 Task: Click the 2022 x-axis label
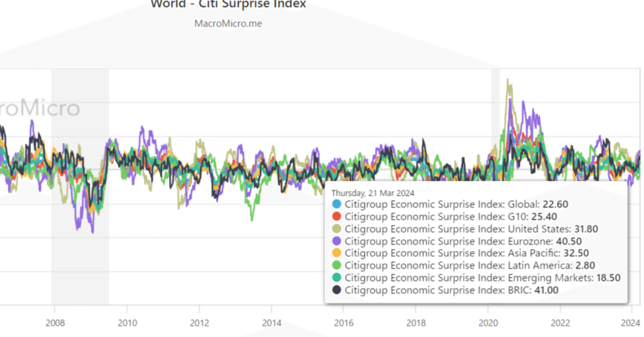click(x=560, y=322)
